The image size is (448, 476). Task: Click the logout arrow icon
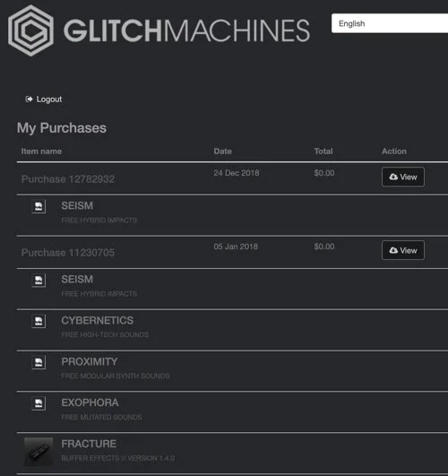tap(29, 99)
